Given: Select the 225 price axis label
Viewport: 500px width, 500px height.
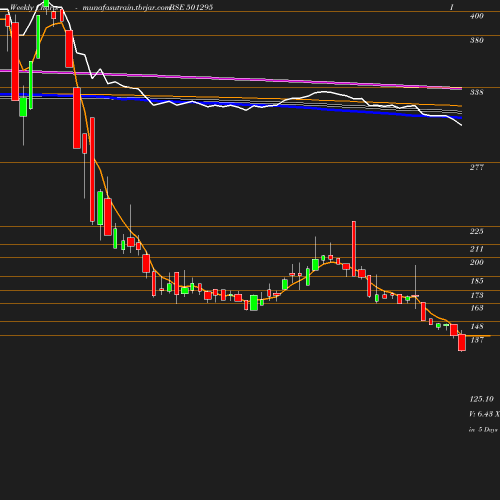Looking at the screenshot, I should (x=476, y=231).
